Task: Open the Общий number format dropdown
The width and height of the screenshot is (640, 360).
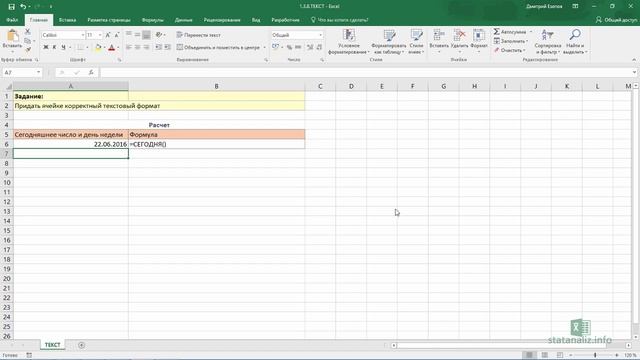Action: (320, 35)
